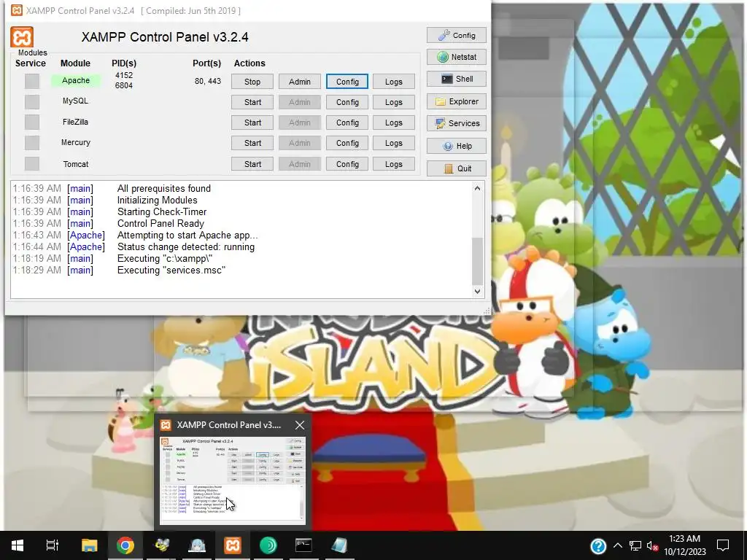
Task: Open File Explorer from the taskbar
Action: click(89, 545)
